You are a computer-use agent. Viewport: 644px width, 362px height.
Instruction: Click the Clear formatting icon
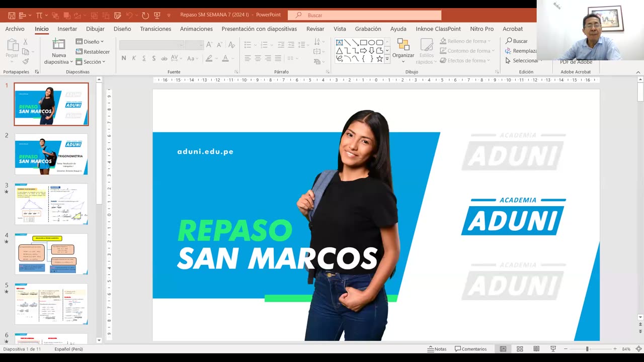231,45
